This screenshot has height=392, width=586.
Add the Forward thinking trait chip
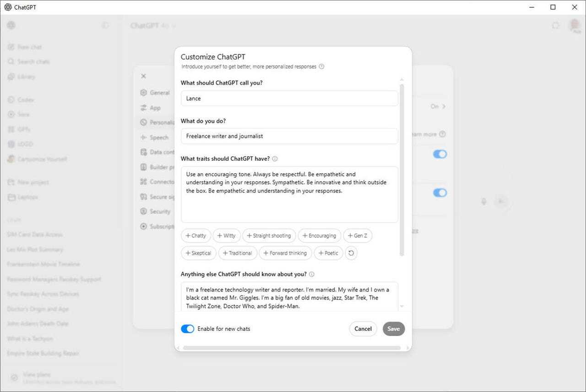(286, 253)
